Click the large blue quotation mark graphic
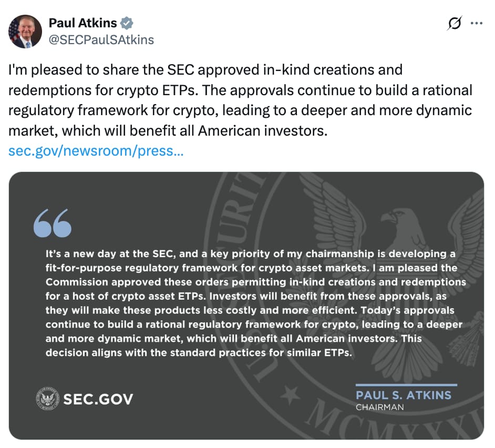The height and width of the screenshot is (448, 495). (x=53, y=223)
